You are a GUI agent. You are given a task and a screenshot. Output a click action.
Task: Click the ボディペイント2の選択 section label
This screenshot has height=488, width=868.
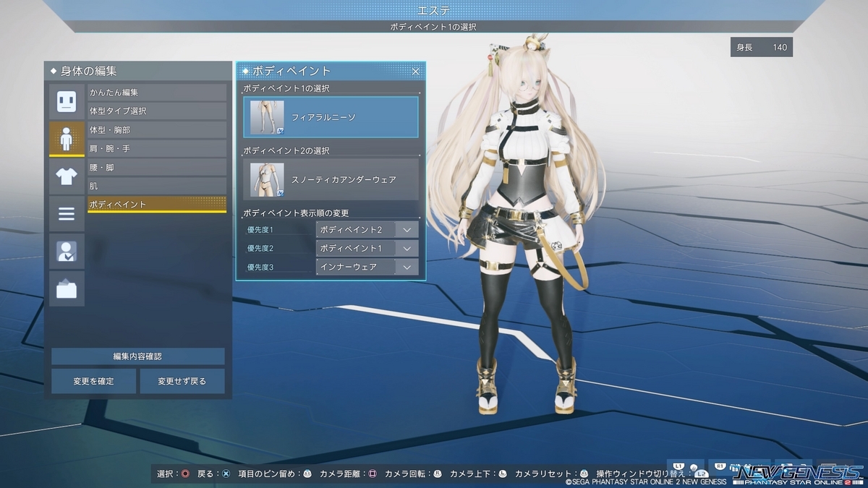pyautogui.click(x=286, y=150)
